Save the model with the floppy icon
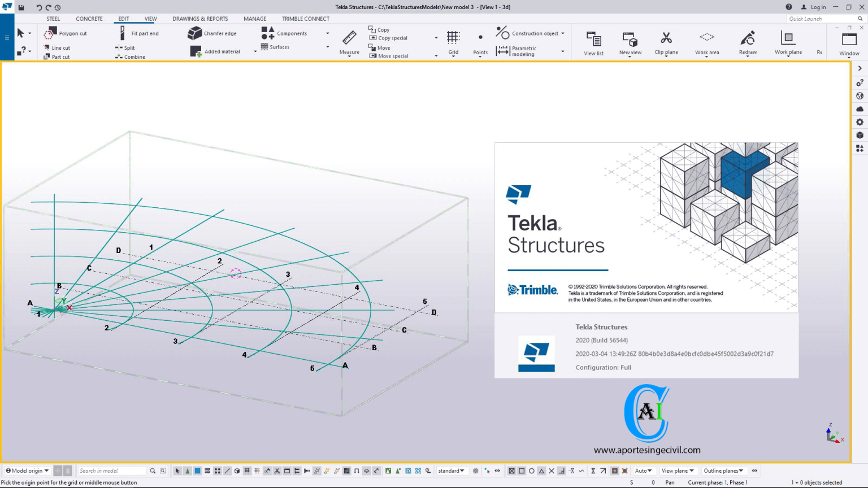868x488 pixels. coord(21,7)
